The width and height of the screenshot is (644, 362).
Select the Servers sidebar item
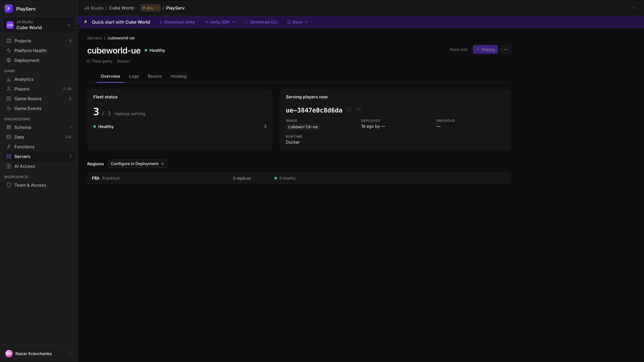(39, 156)
